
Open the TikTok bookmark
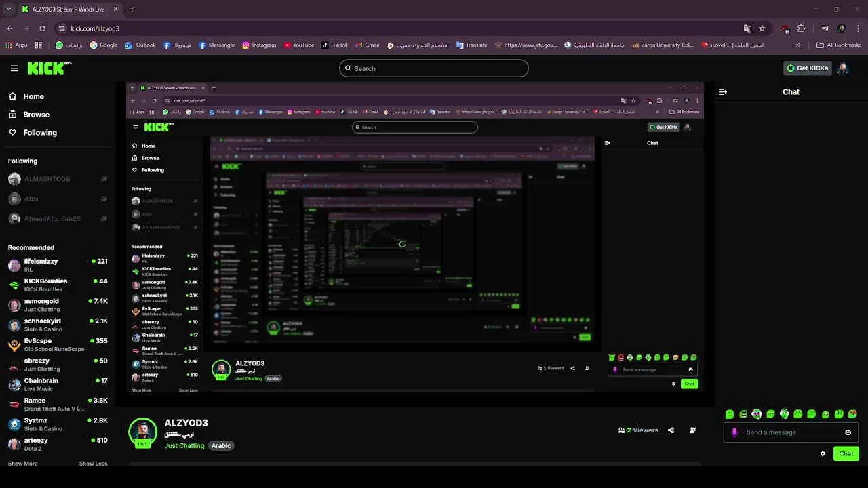click(335, 45)
